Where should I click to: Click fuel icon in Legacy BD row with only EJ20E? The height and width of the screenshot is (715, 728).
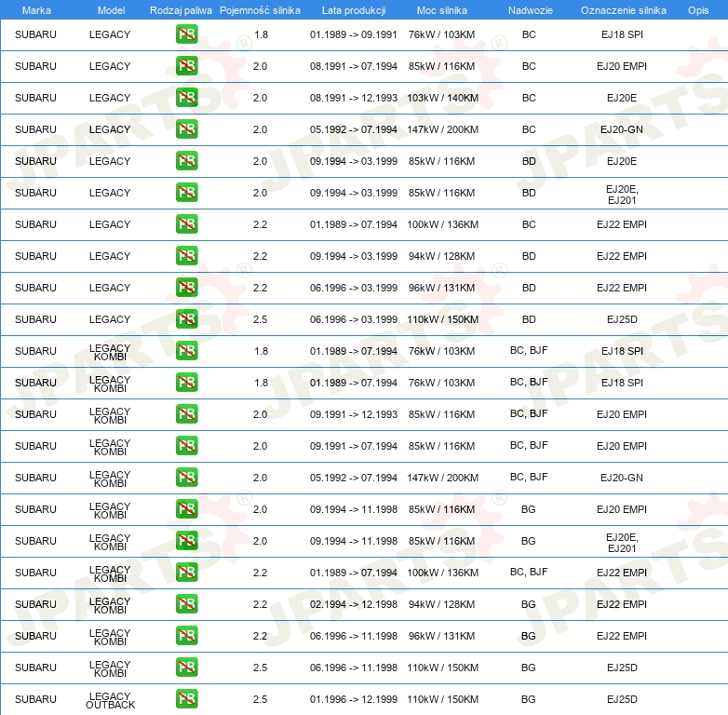tap(186, 161)
